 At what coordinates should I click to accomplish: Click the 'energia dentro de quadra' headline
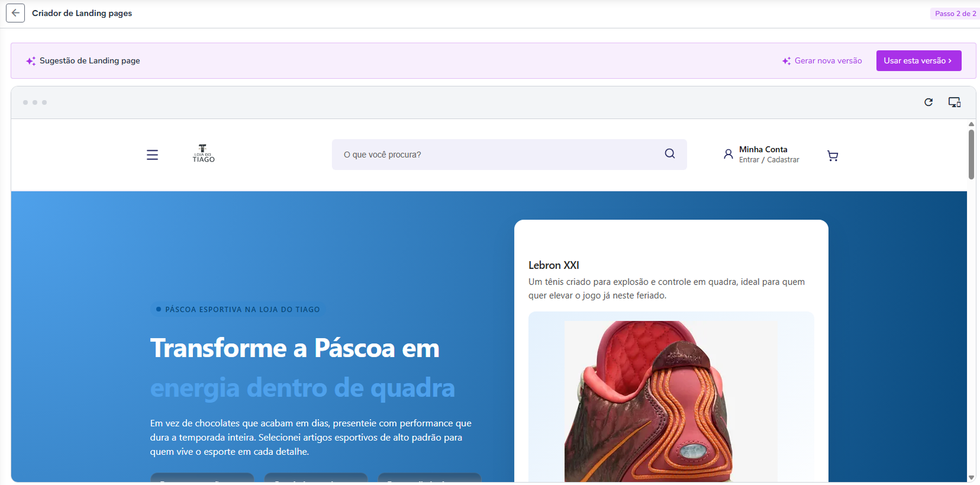coord(302,388)
